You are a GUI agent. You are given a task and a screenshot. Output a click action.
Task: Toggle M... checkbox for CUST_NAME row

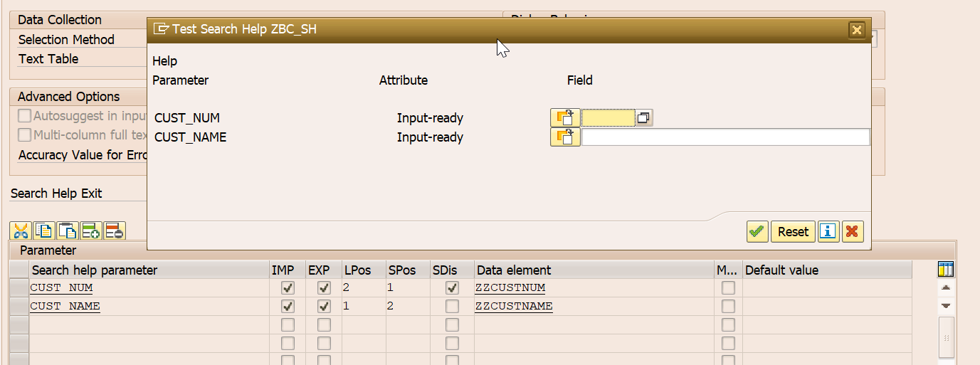[x=728, y=307]
